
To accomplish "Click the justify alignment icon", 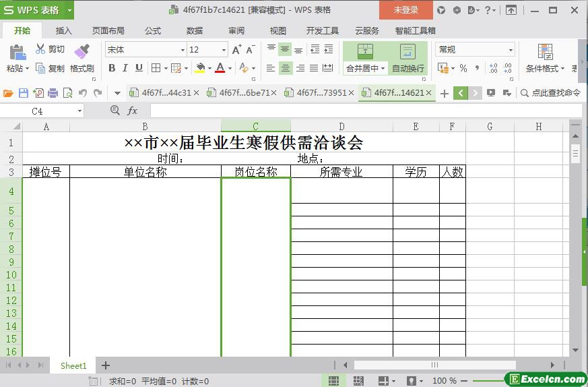I will pyautogui.click(x=314, y=68).
